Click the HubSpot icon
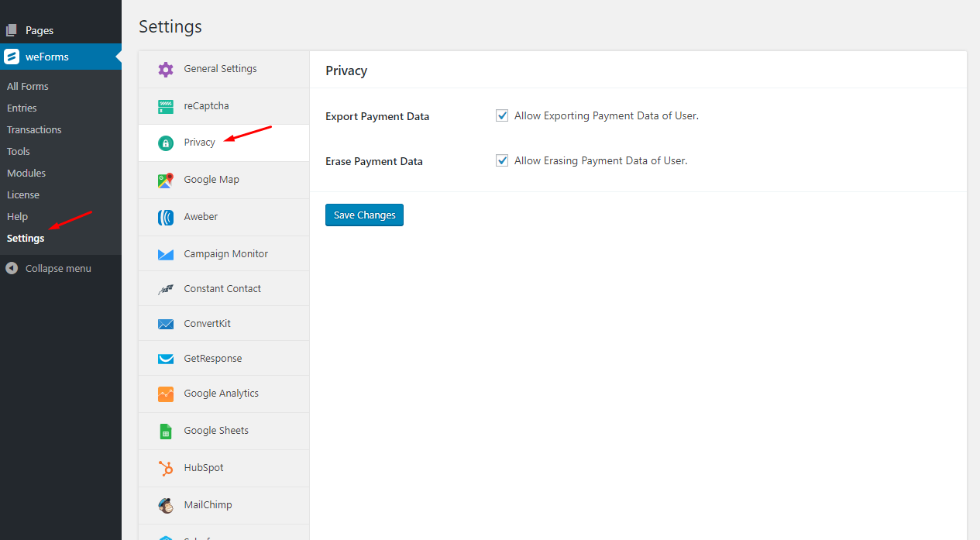This screenshot has height=540, width=980. click(166, 468)
